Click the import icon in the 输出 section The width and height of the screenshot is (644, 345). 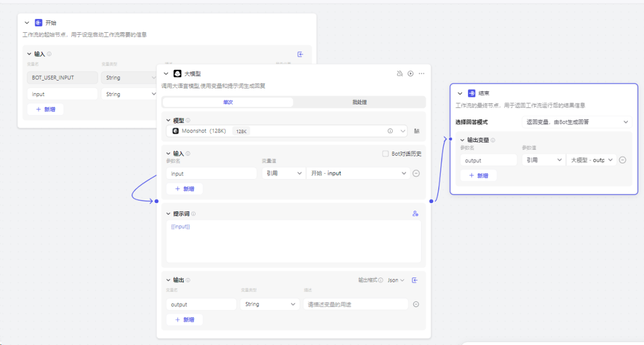pos(415,281)
